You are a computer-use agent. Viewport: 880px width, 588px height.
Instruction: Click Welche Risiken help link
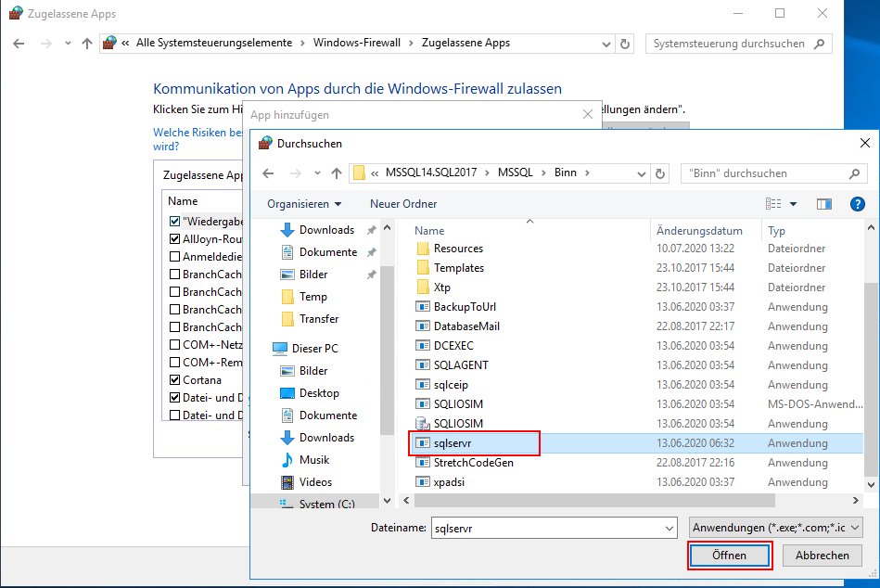coord(198,139)
